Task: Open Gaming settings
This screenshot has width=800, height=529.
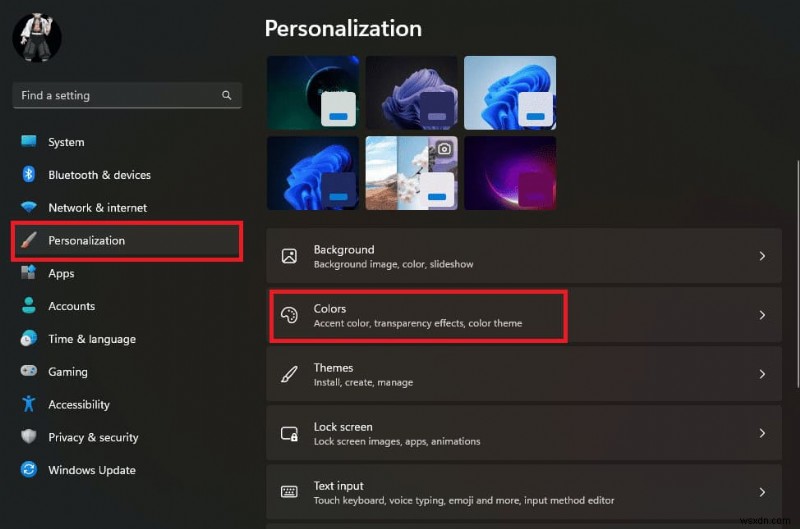Action: coord(127,371)
